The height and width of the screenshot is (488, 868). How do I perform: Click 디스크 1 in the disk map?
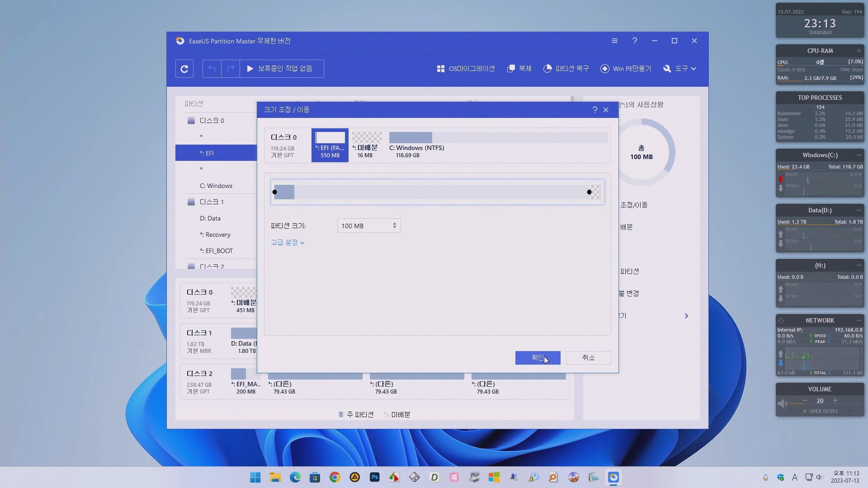[199, 333]
